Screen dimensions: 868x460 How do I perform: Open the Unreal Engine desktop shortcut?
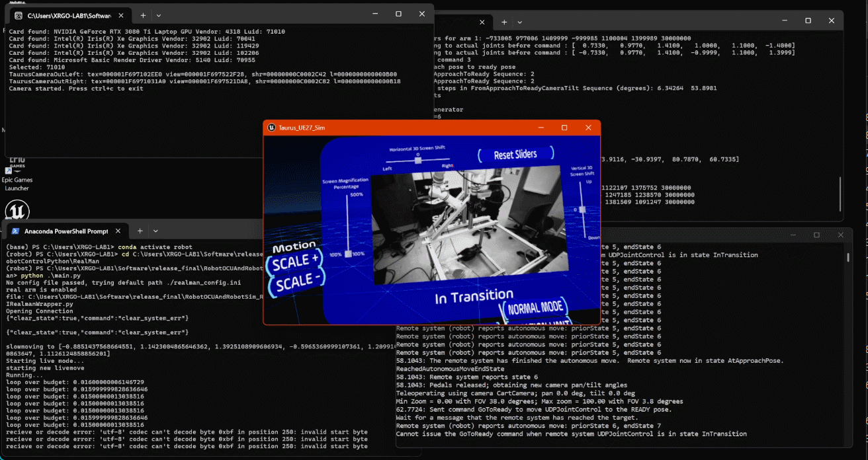17,211
